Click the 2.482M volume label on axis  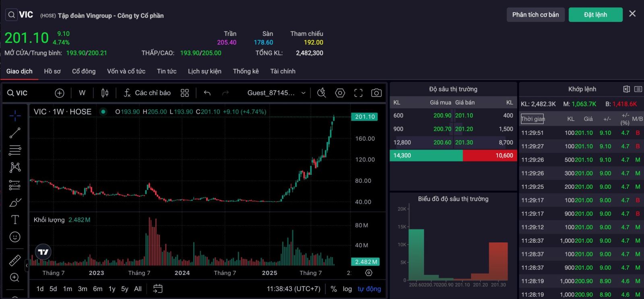point(366,262)
